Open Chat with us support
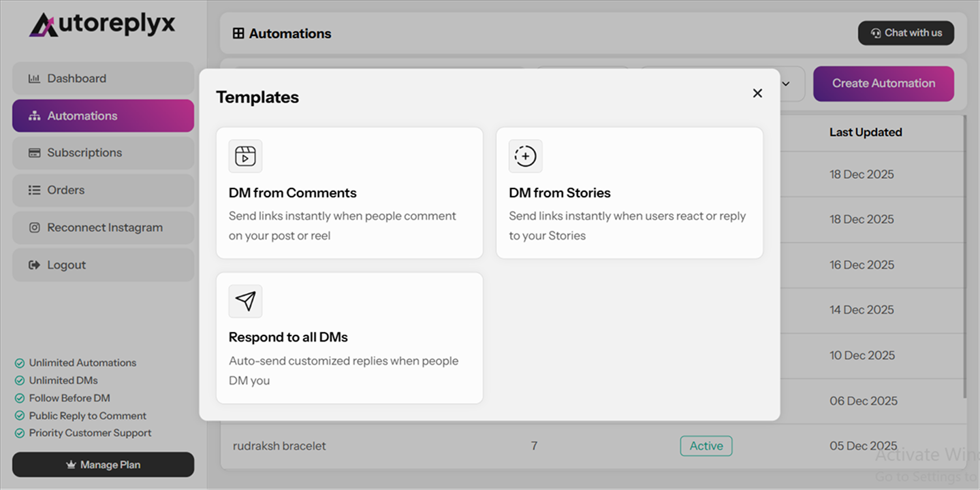This screenshot has height=490, width=980. (906, 33)
